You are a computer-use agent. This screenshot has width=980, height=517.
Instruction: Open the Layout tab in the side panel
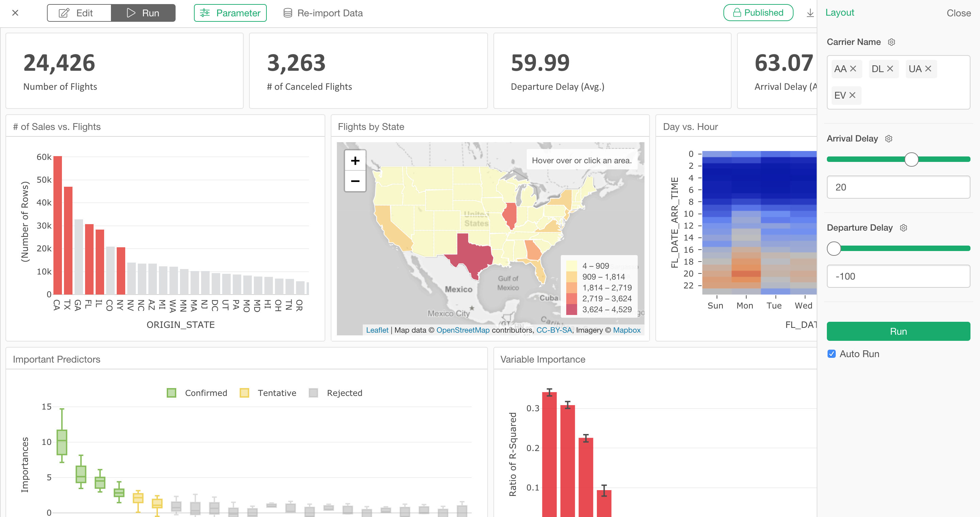pyautogui.click(x=839, y=13)
